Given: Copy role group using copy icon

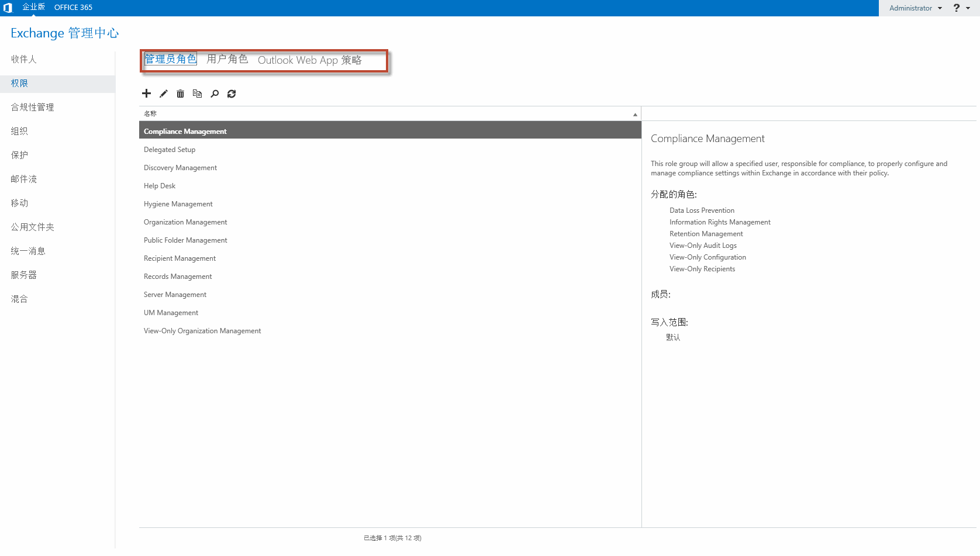Looking at the screenshot, I should pos(198,94).
